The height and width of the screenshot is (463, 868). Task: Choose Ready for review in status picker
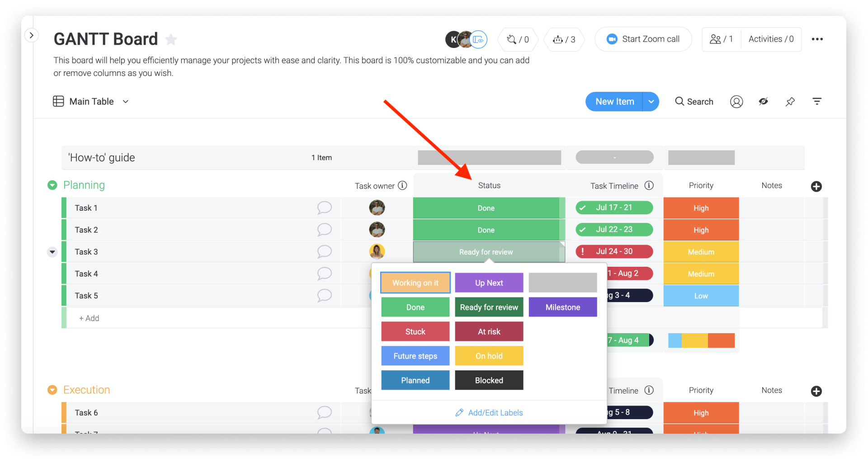489,307
